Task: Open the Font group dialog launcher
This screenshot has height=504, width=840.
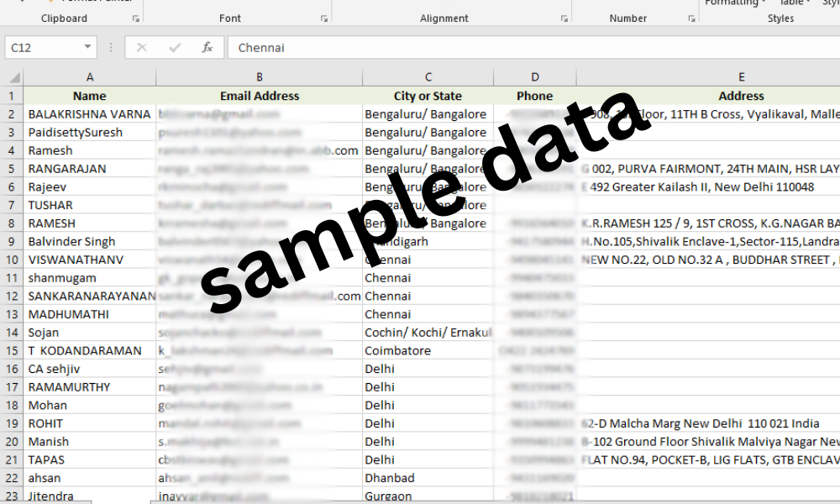Action: [324, 18]
